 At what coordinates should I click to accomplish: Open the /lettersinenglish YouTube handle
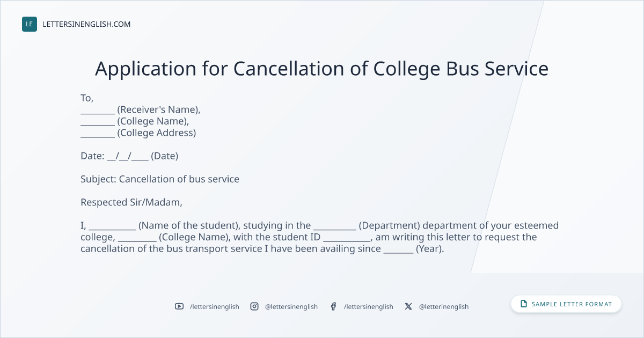[x=215, y=306]
